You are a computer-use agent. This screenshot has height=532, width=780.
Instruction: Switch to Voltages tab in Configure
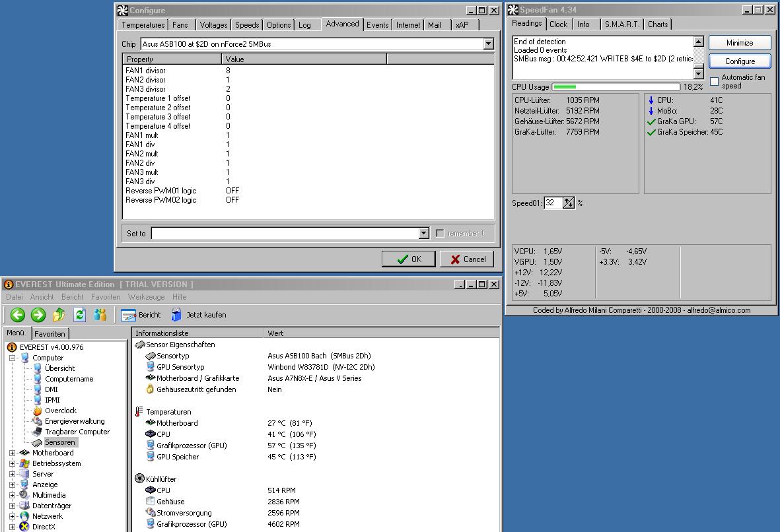point(213,25)
